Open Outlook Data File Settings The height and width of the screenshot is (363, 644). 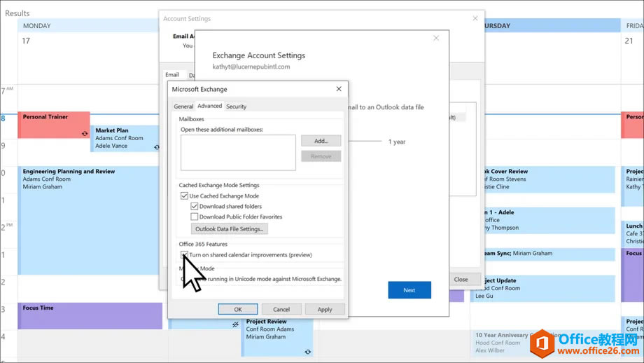tap(229, 229)
